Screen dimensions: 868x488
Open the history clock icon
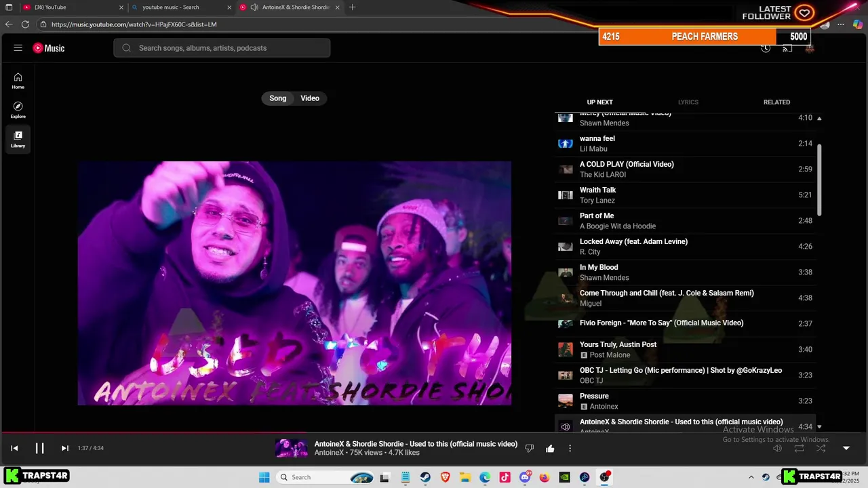tap(766, 48)
